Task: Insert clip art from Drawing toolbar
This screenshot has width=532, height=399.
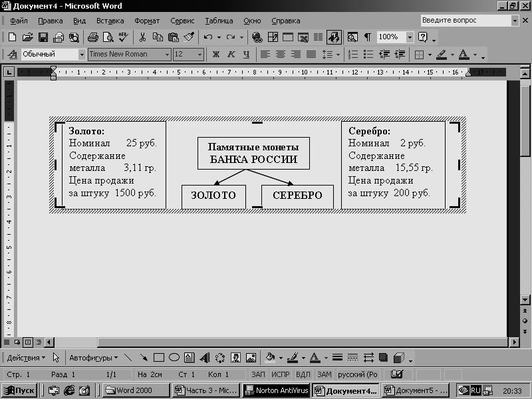Action: point(235,358)
